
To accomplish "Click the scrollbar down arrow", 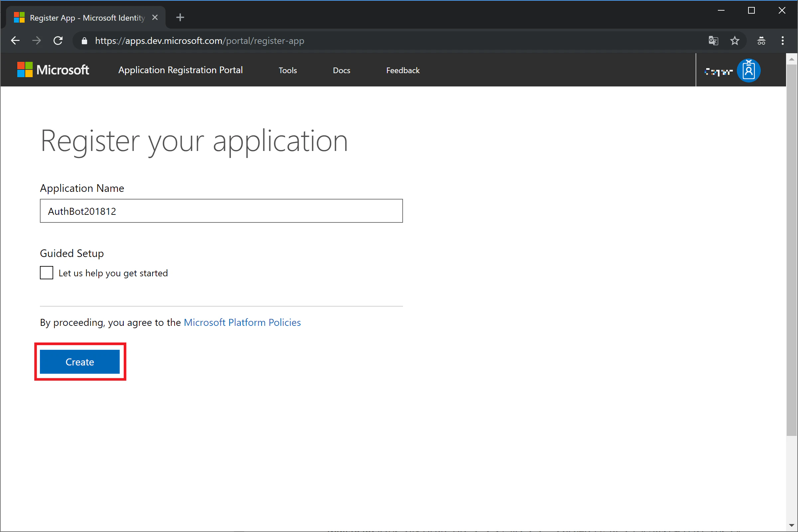I will pyautogui.click(x=792, y=526).
